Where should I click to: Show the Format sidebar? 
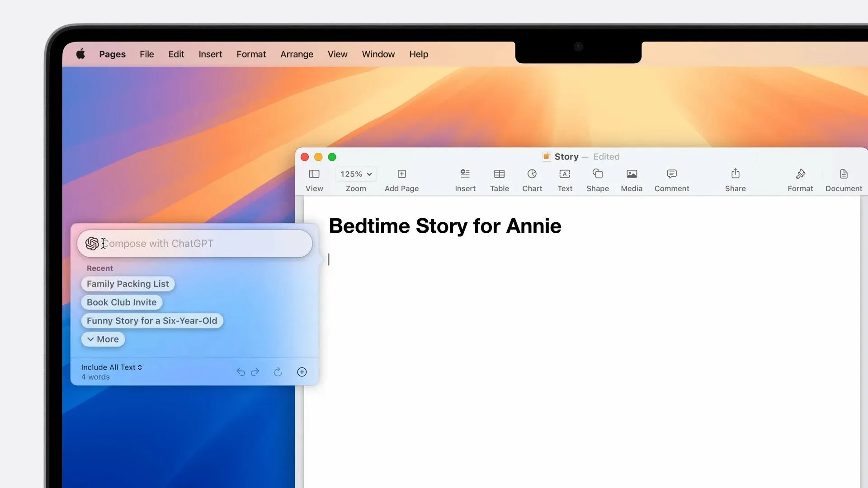pyautogui.click(x=800, y=178)
